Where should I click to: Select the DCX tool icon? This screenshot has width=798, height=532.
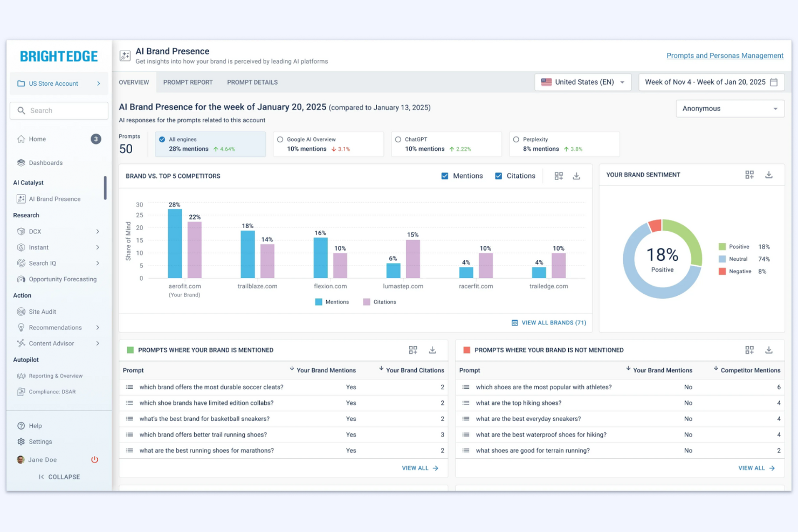(21, 231)
